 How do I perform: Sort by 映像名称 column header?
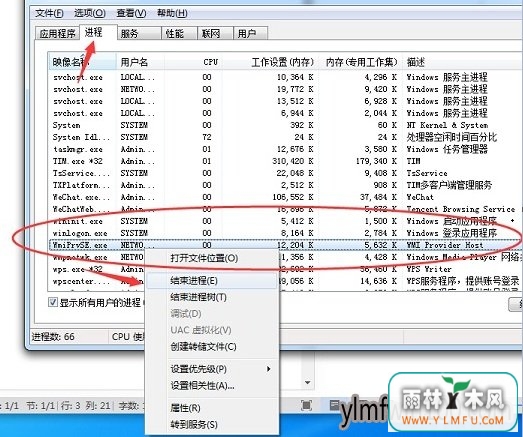(82, 62)
